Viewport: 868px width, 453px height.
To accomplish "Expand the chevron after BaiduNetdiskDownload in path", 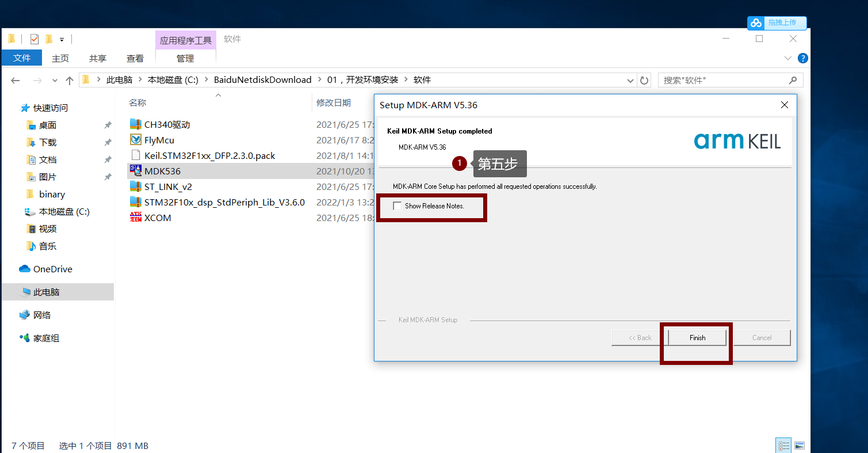I will [319, 80].
